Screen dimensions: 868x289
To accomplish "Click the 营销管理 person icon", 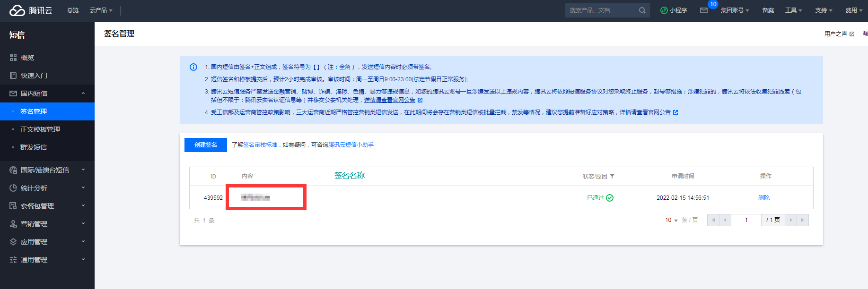I will click(x=13, y=224).
